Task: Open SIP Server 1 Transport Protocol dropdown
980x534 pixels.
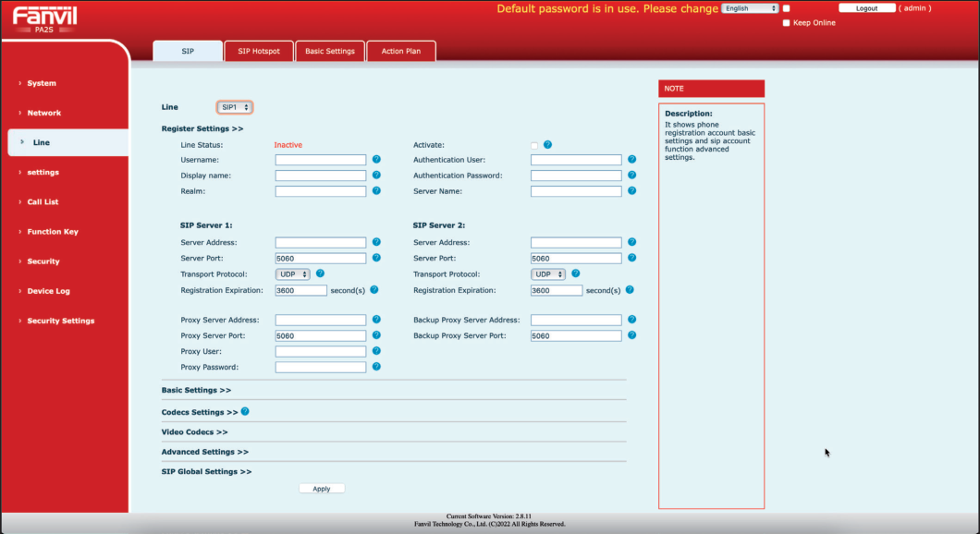Action: (x=292, y=274)
